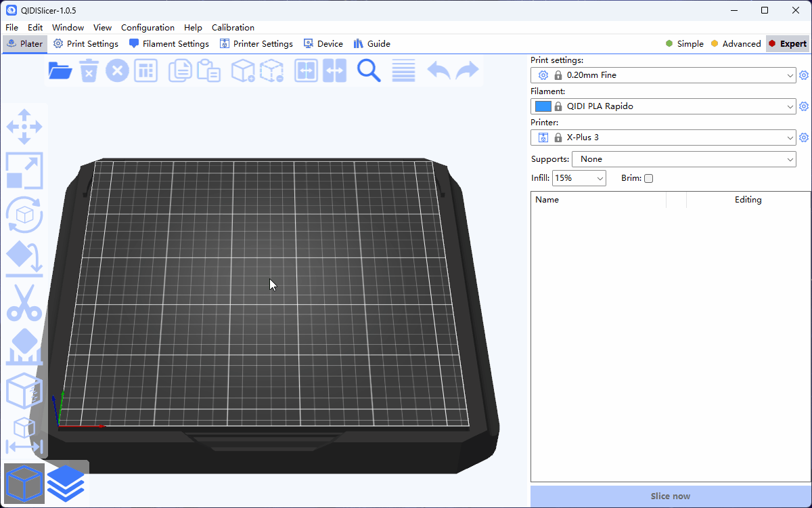Open the Search magnifier tool
812x508 pixels.
369,70
